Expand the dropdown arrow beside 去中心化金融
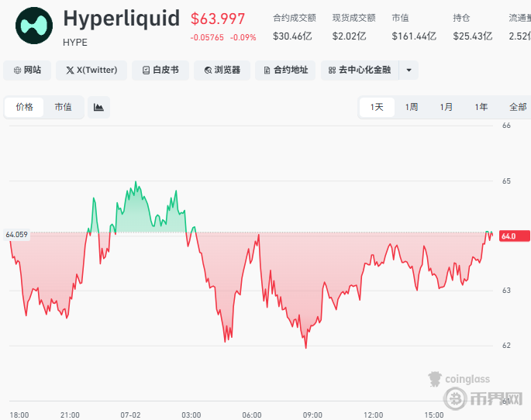 409,70
